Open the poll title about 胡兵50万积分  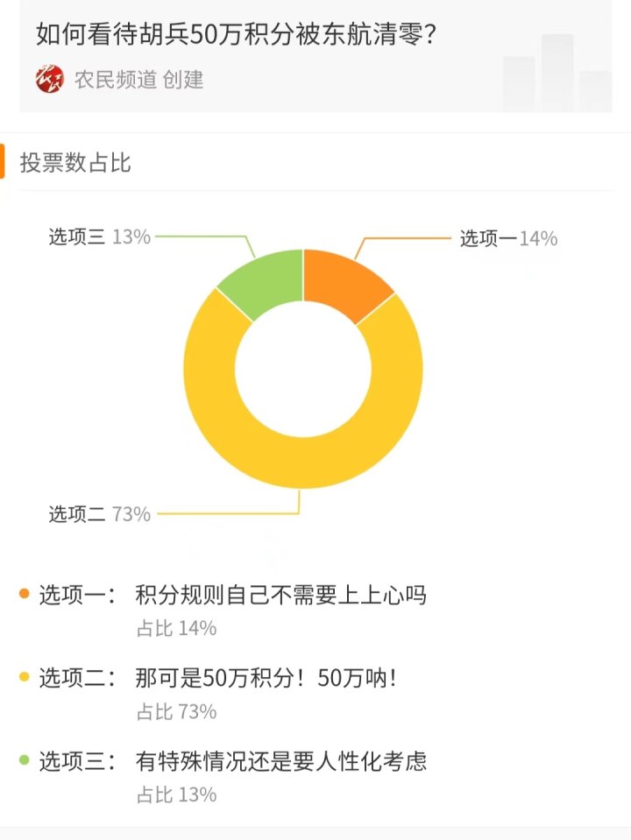click(238, 35)
